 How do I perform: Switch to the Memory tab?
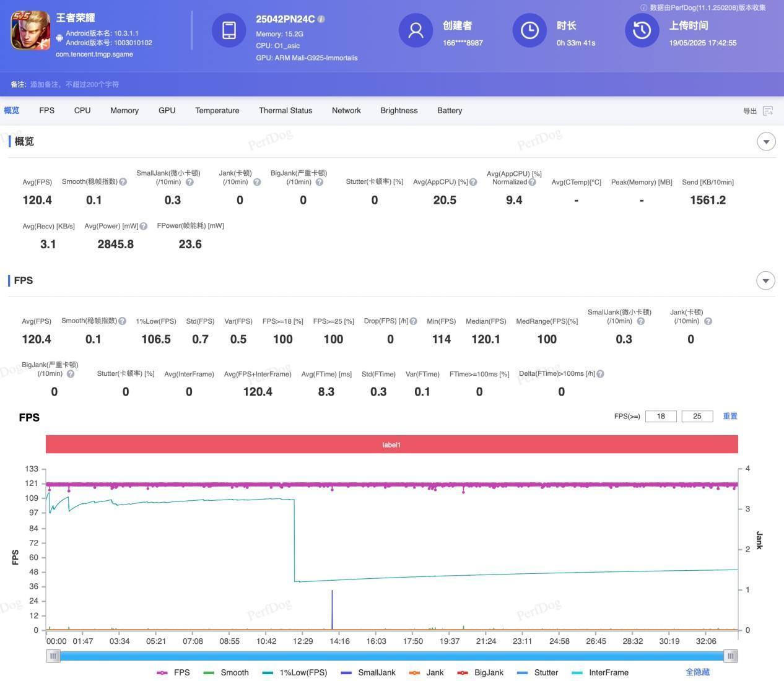[x=124, y=111]
